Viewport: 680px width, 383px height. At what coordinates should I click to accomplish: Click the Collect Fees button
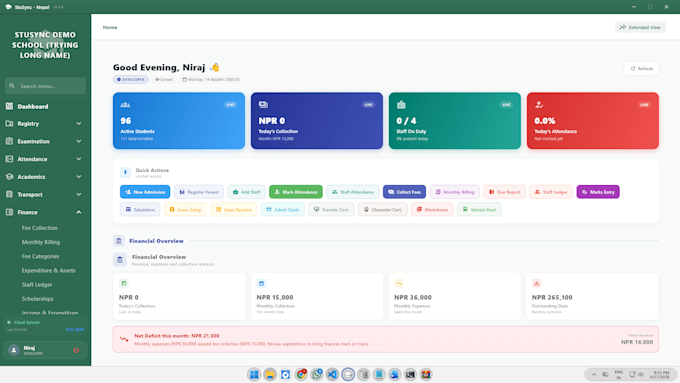[404, 192]
